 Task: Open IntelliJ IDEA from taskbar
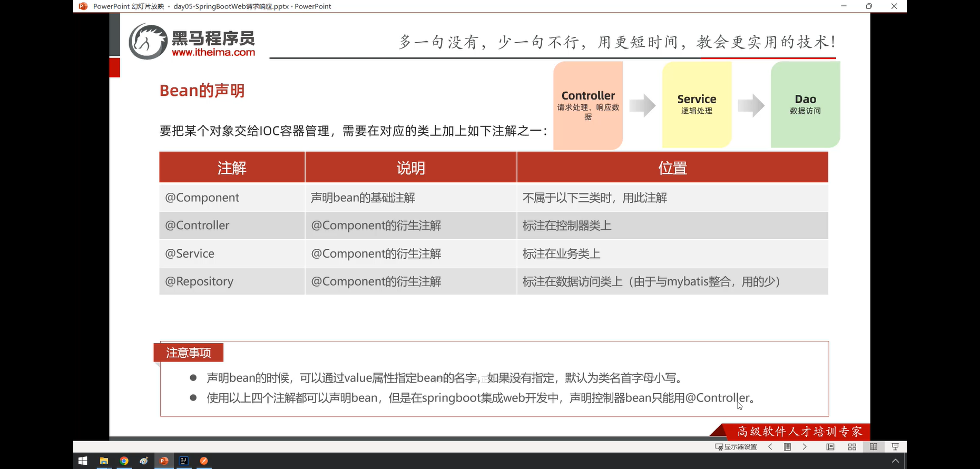[x=184, y=461]
